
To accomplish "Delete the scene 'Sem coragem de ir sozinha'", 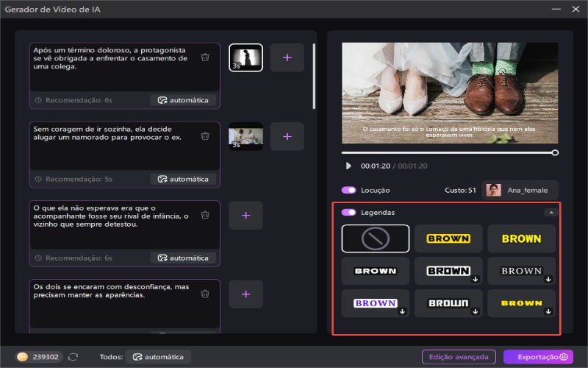I will click(x=205, y=136).
